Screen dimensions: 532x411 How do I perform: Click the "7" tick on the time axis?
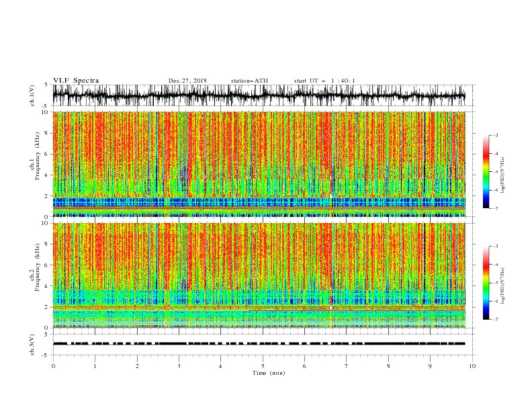(x=347, y=366)
